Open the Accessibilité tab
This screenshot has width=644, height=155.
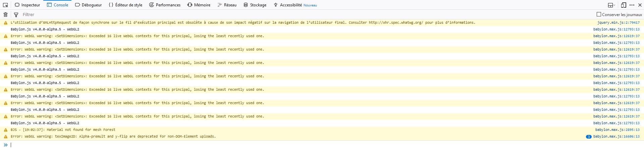tap(295, 5)
